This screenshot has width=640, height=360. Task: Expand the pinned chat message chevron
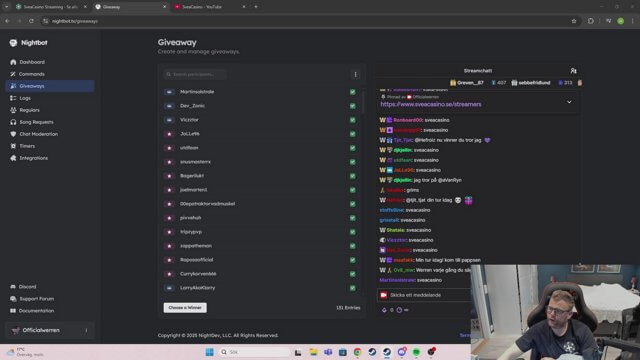tap(569, 102)
